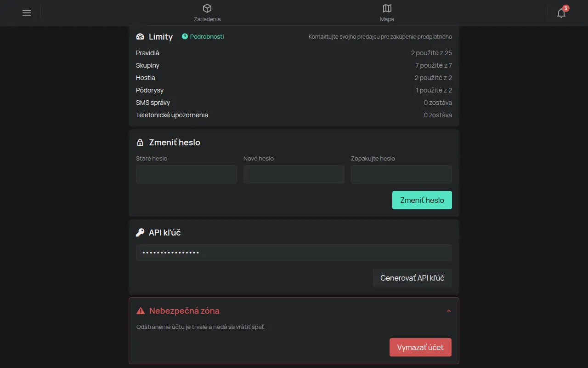
Task: Collapse the Nebezpečná zóna section
Action: tap(449, 311)
